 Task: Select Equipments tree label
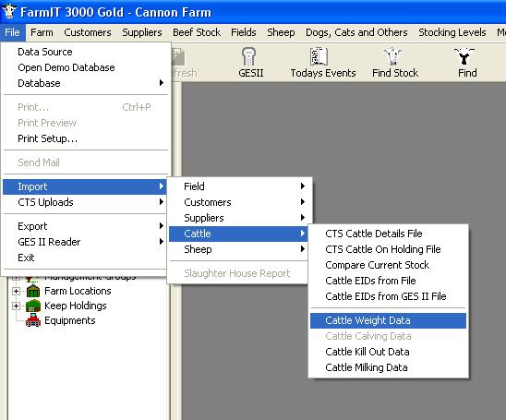70,320
